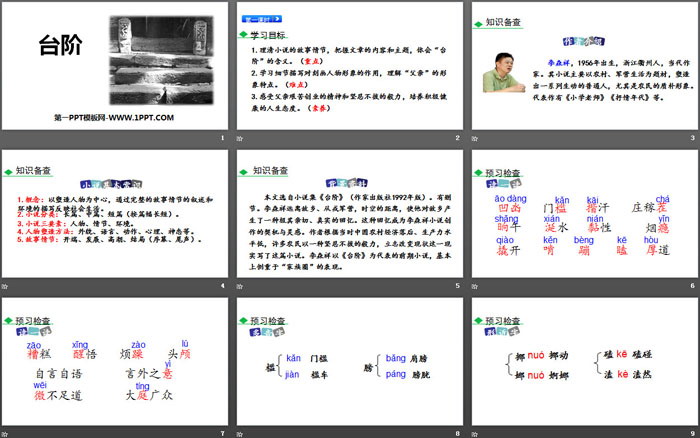
Task: Click animation star icon under slide 6
Action: point(475,286)
